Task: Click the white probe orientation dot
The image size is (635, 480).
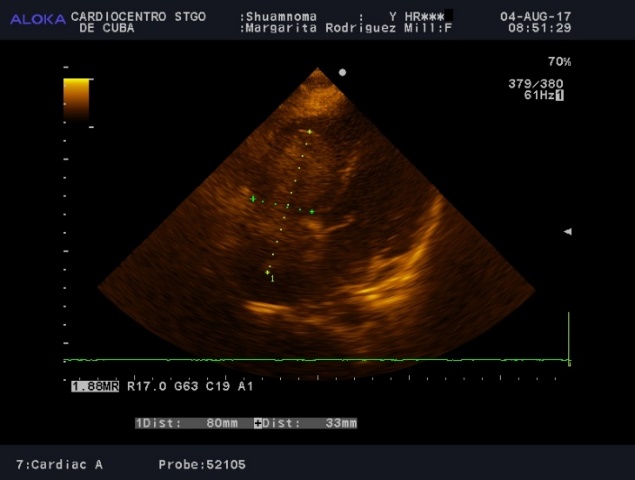Action: [x=342, y=72]
